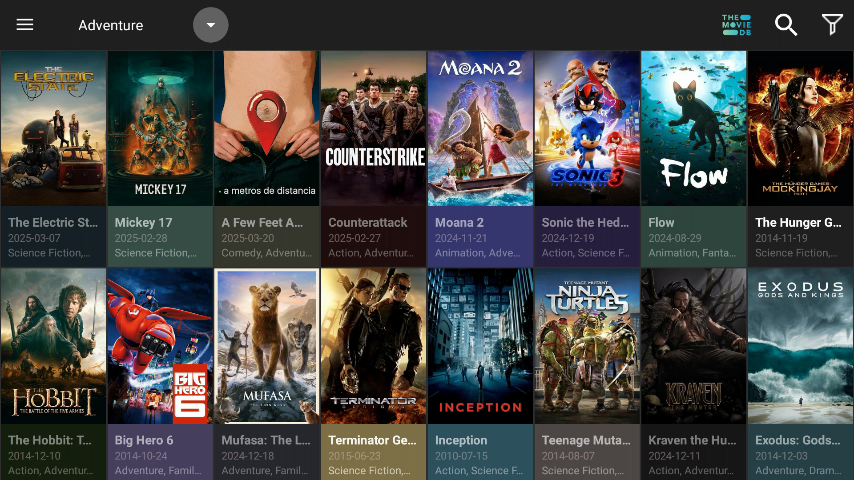This screenshot has height=480, width=854.
Task: Open the filter funnel icon
Action: (x=831, y=25)
